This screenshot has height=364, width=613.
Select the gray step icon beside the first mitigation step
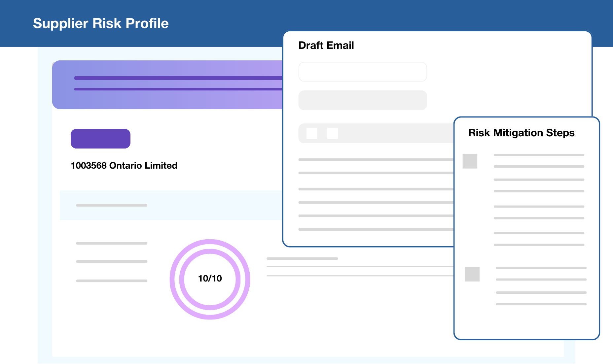[470, 161]
